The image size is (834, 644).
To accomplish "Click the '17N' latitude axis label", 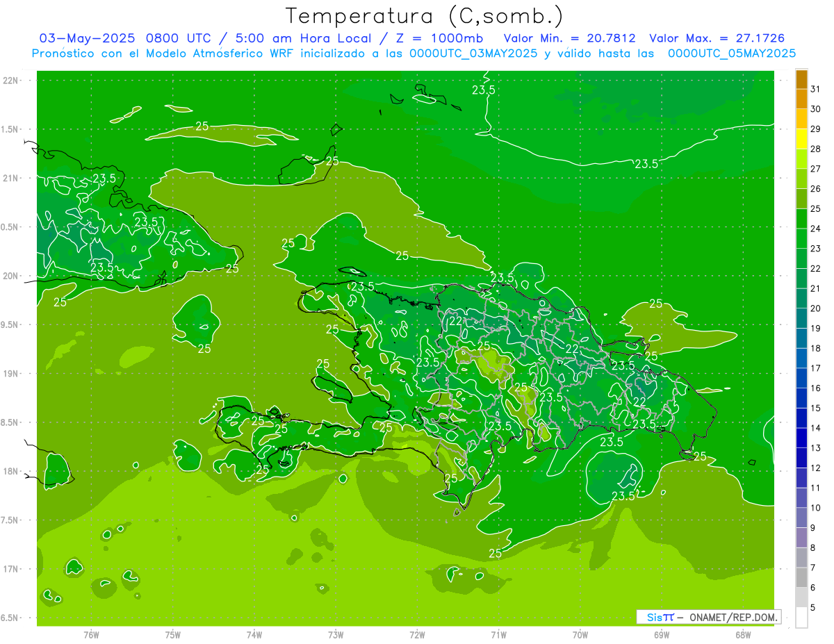I will pos(12,569).
